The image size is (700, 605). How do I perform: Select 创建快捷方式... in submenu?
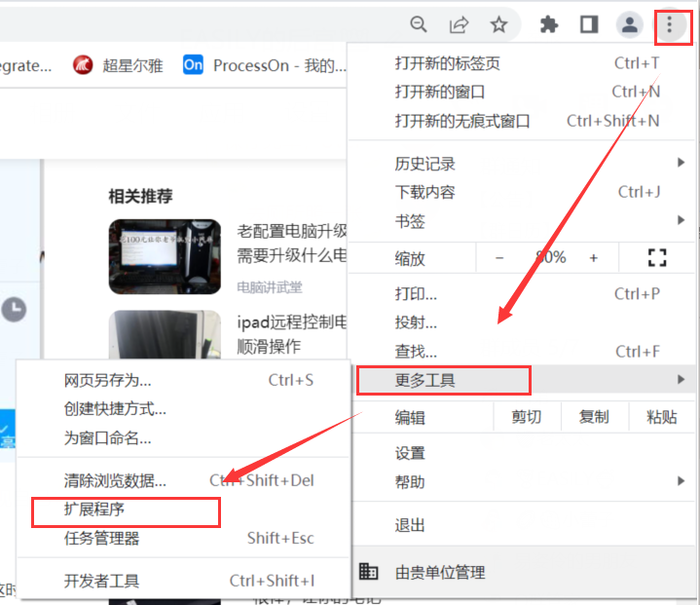click(184, 409)
